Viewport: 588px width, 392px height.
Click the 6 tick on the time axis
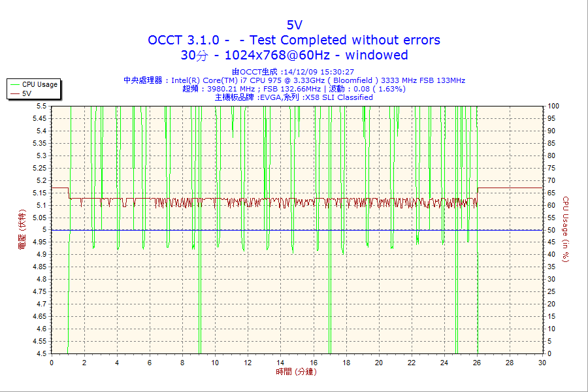(x=150, y=363)
